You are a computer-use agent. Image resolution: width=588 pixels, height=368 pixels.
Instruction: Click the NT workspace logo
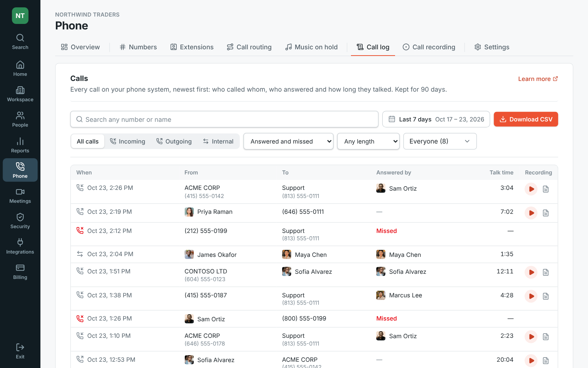pyautogui.click(x=20, y=16)
